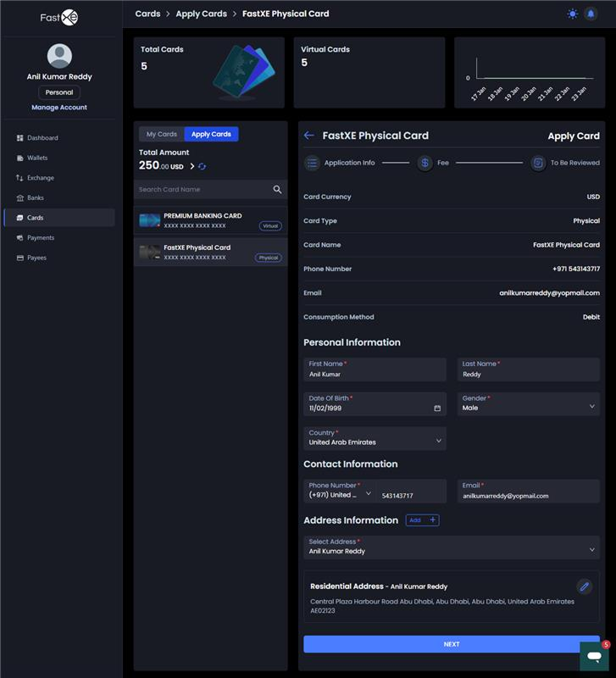Viewport: 616px width, 678px height.
Task: Open the Date Of Birth calendar picker
Action: [x=437, y=408]
